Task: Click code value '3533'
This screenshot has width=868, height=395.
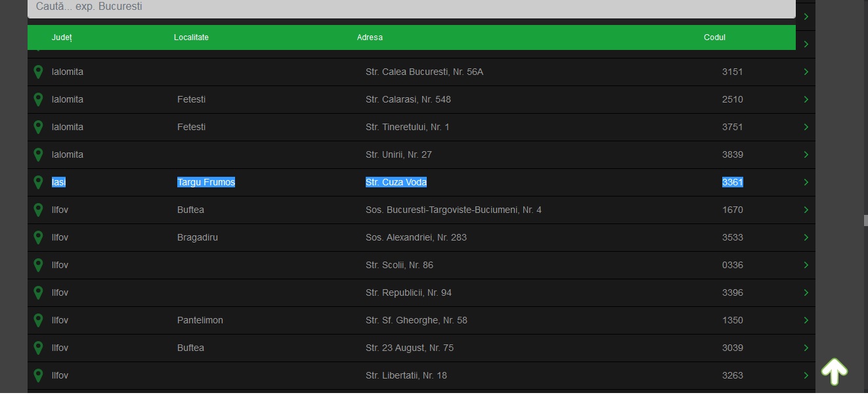Action: [x=733, y=237]
